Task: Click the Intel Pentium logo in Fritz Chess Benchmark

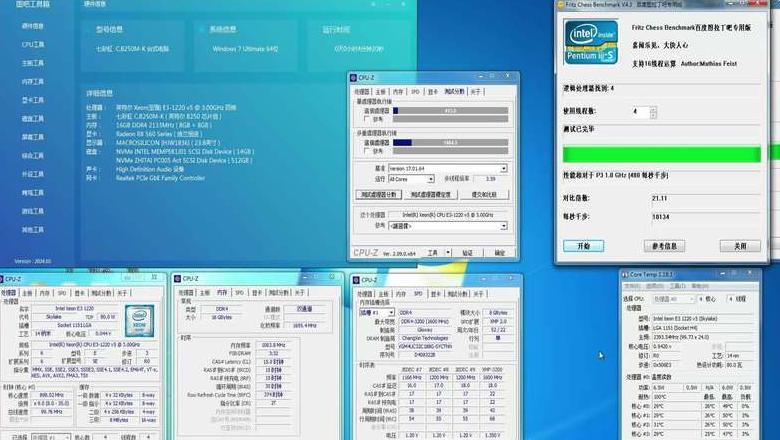Action: tap(591, 42)
